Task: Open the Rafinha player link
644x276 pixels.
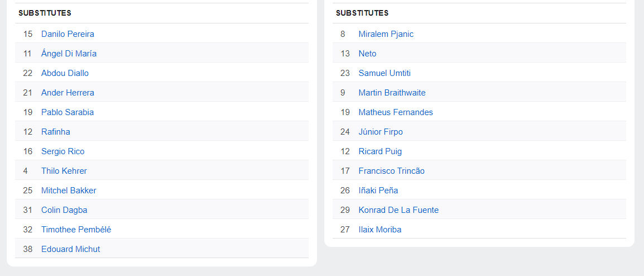Action: coord(56,132)
